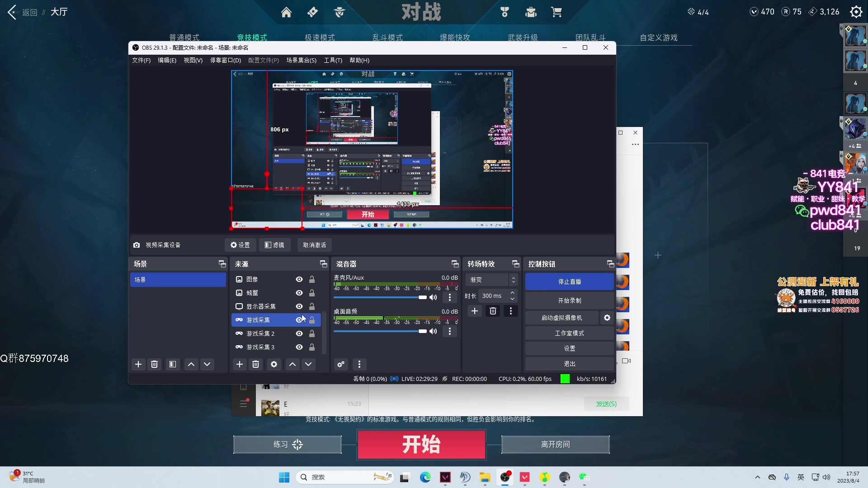Open source properties via the gear icon
This screenshot has height=488, width=868.
coord(274,364)
